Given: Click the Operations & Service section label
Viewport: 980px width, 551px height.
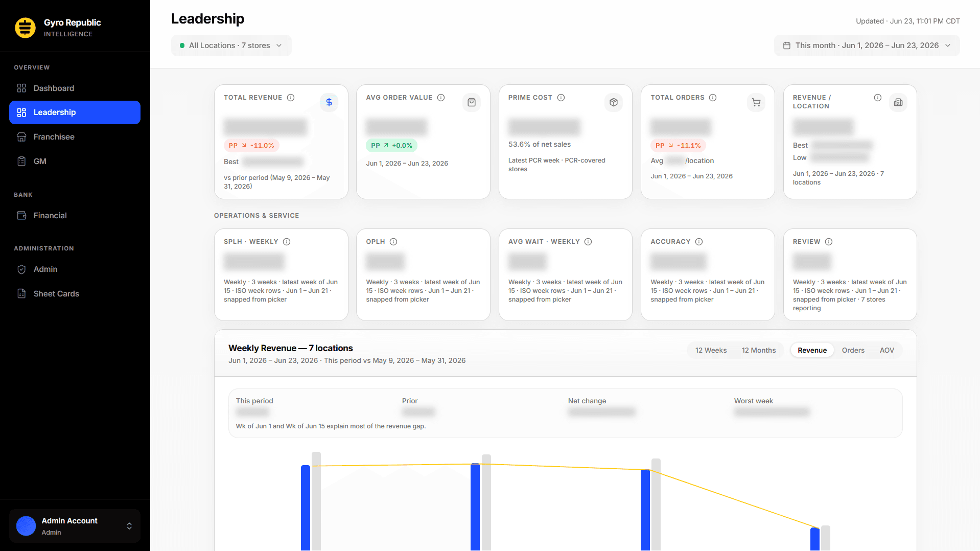Looking at the screenshot, I should tap(256, 216).
